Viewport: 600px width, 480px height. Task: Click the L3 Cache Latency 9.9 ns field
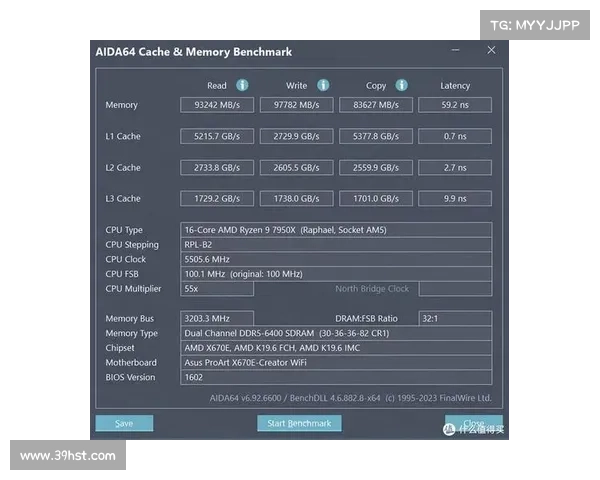click(x=455, y=198)
